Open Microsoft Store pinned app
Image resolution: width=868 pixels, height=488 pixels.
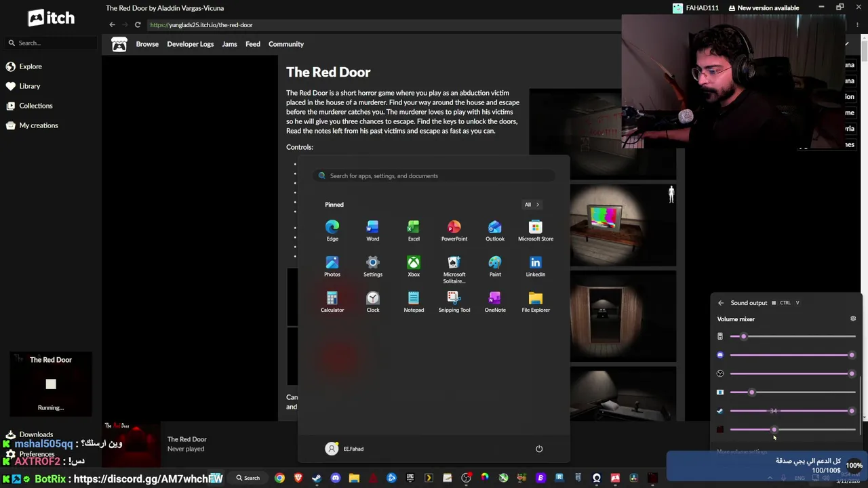coord(536,230)
